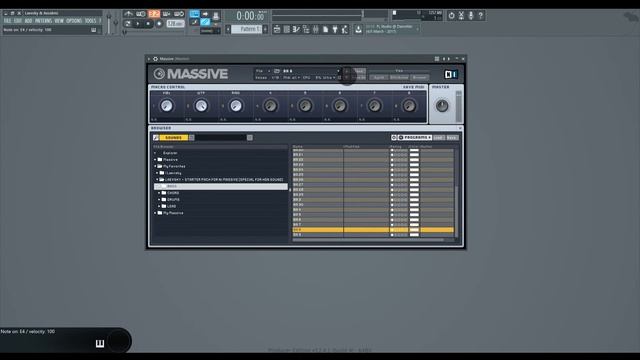Toggle the loop recording button

(179, 14)
